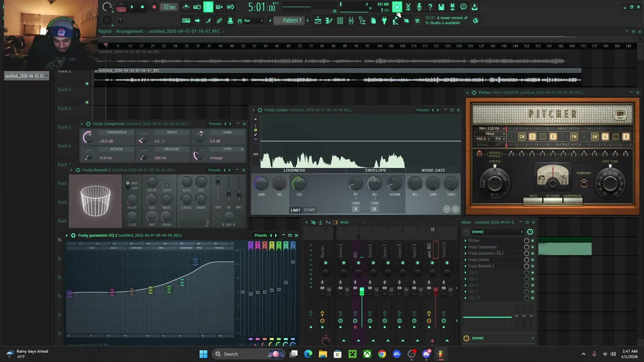Open Windows Start button
This screenshot has width=644, height=362.
(203, 354)
